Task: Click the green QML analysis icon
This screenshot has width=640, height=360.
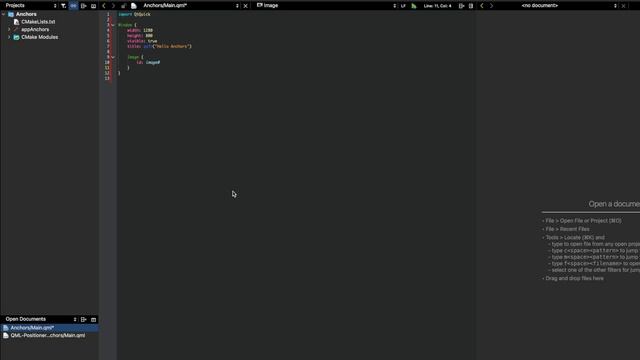Action: click(414, 6)
